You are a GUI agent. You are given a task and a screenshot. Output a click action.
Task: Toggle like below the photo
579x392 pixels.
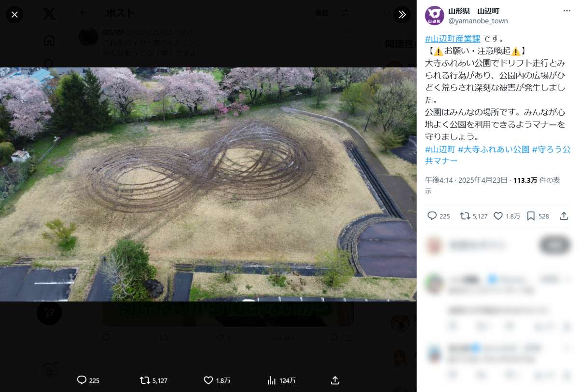[x=208, y=380]
